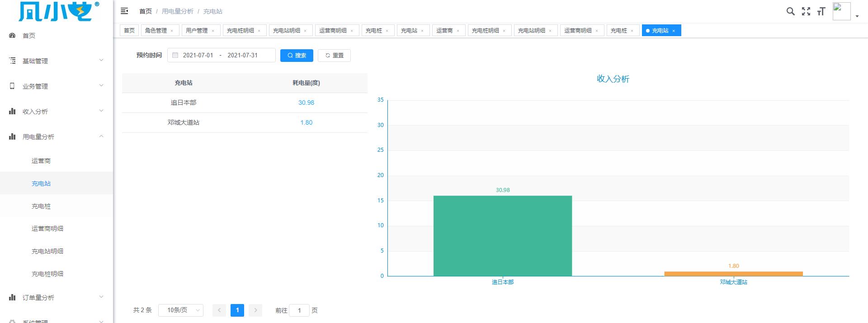
Task: Toggle fullscreen mode icon
Action: 806,12
